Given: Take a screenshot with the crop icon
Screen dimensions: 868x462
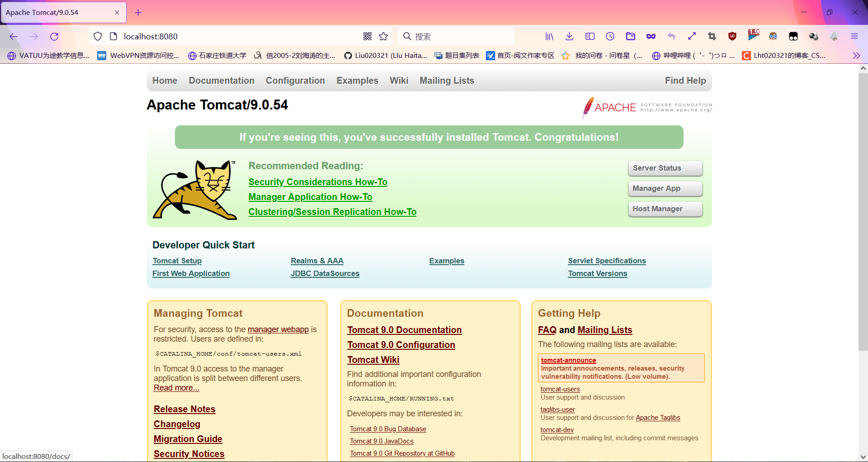Looking at the screenshot, I should pyautogui.click(x=712, y=36).
